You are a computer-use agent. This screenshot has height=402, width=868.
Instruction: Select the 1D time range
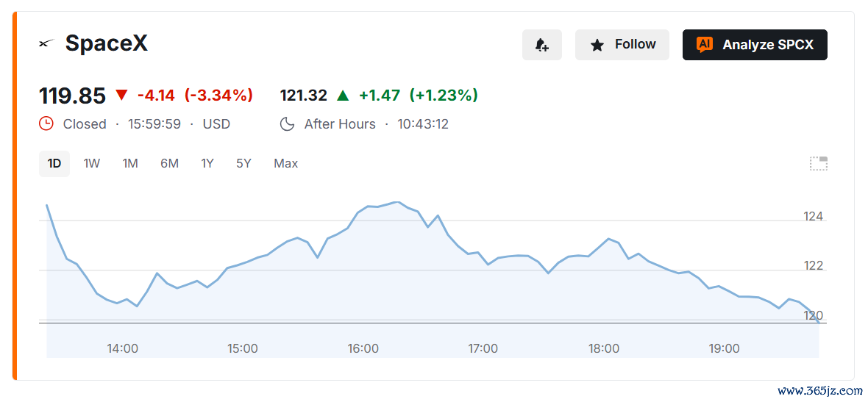(x=54, y=164)
